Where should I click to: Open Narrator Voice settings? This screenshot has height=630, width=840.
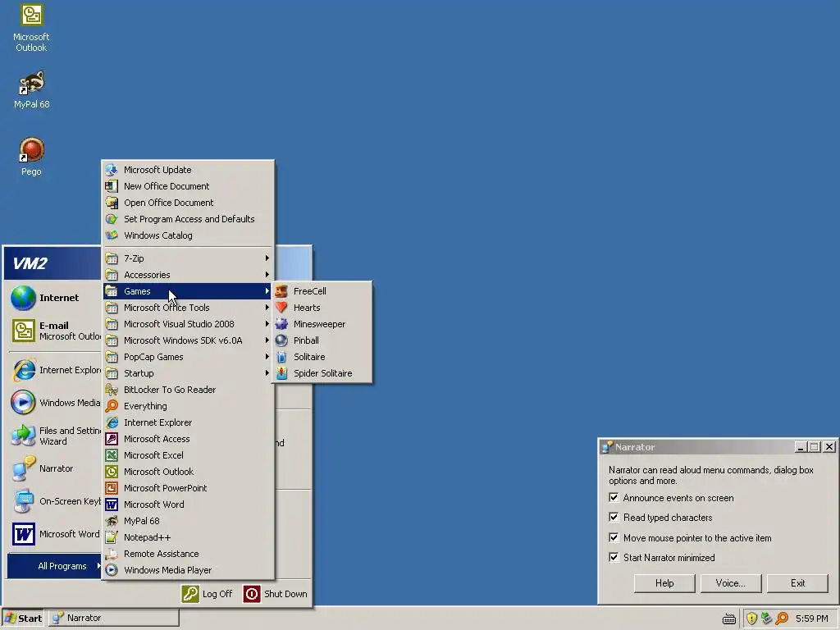(731, 583)
